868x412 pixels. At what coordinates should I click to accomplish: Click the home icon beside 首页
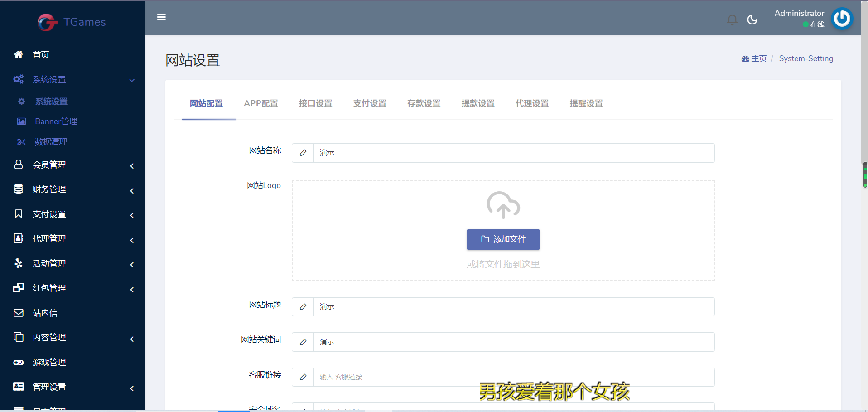tap(19, 54)
